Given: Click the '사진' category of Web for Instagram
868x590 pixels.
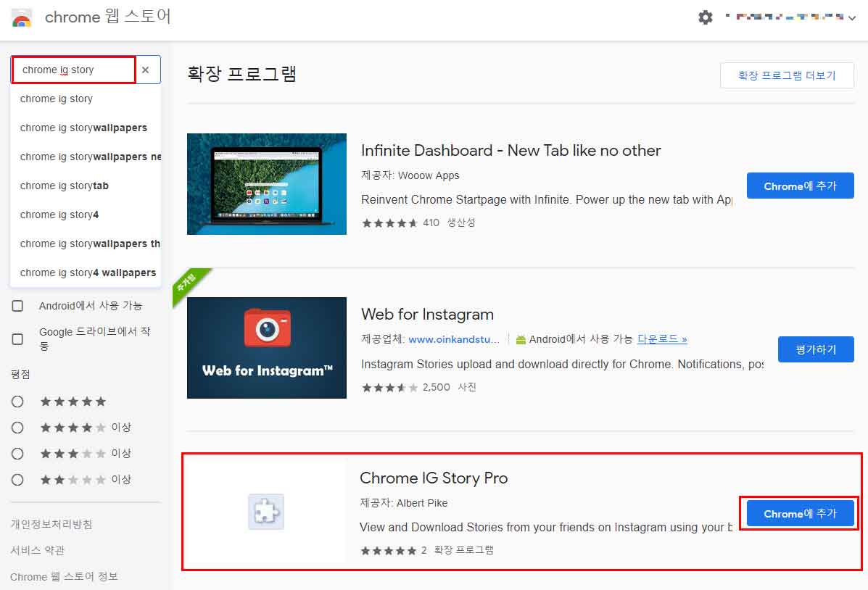Looking at the screenshot, I should (467, 387).
